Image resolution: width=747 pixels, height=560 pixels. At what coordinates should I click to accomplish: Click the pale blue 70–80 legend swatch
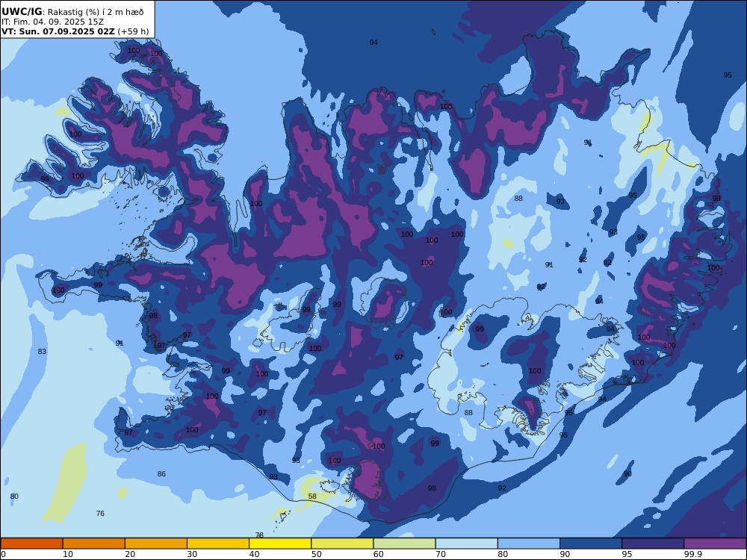click(x=466, y=544)
